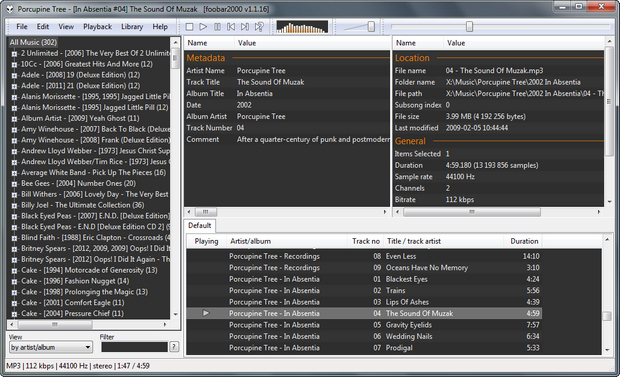Viewport: 620px width, 377px height.
Task: Sort playlist by Duration column header
Action: coord(523,241)
